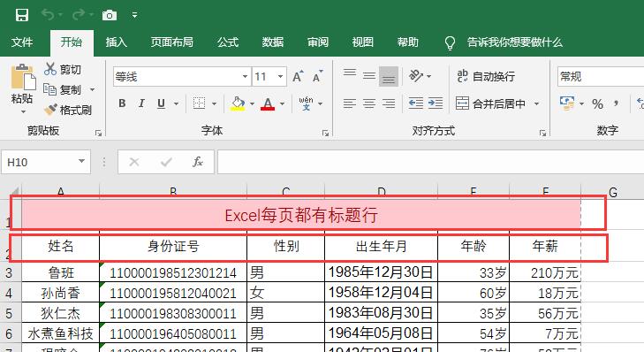The image size is (644, 352).
Task: Click the increase indent icon
Action: (x=436, y=103)
